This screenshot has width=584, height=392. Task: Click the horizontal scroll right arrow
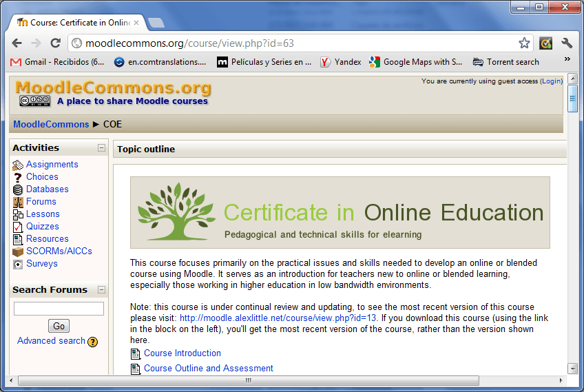(x=561, y=380)
